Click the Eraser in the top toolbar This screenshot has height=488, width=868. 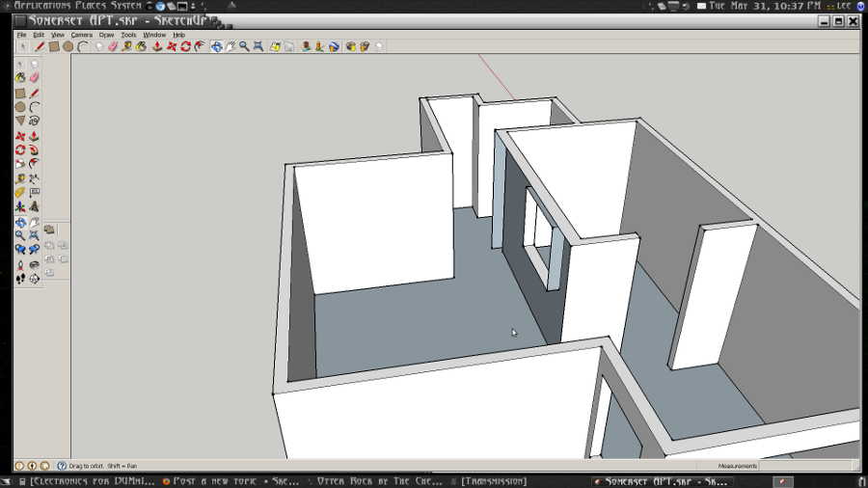pyautogui.click(x=112, y=46)
